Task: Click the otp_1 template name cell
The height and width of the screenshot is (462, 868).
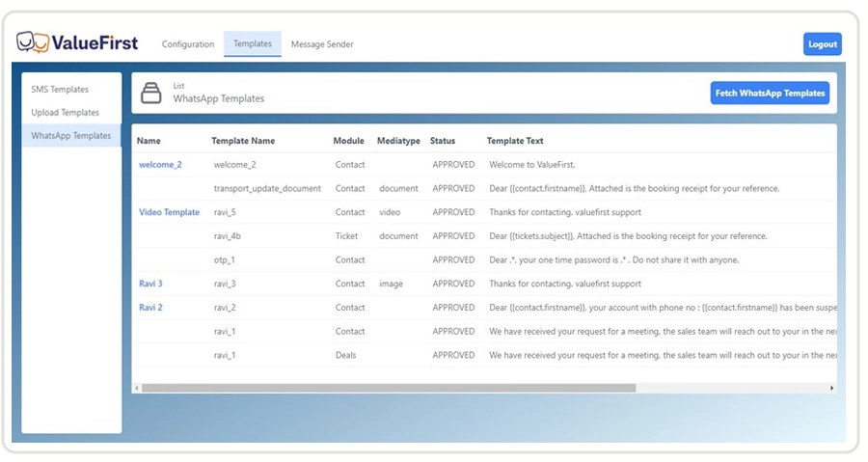Action: click(224, 259)
